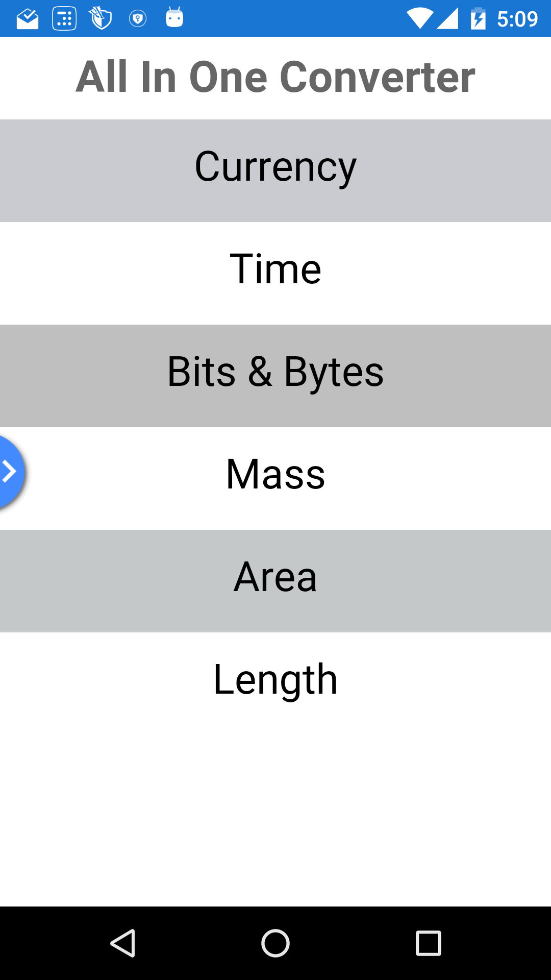Tap the All In One Converter title
This screenshot has height=980, width=551.
click(x=275, y=77)
